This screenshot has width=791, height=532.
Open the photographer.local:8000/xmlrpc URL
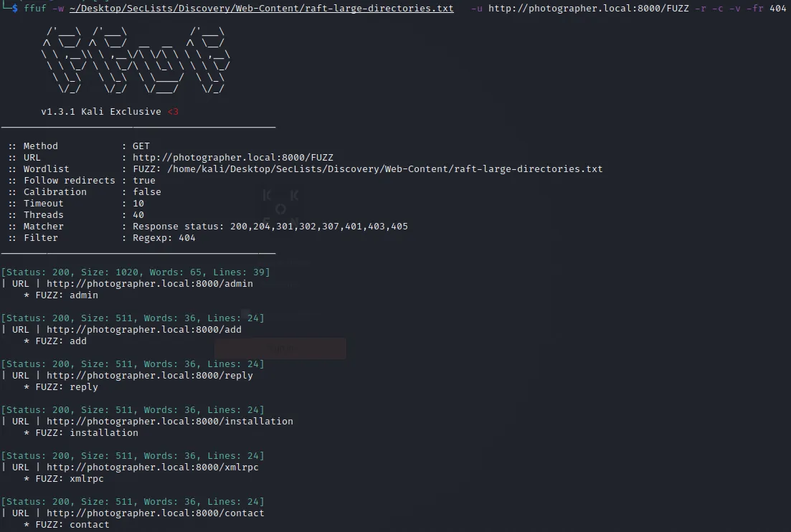(152, 467)
